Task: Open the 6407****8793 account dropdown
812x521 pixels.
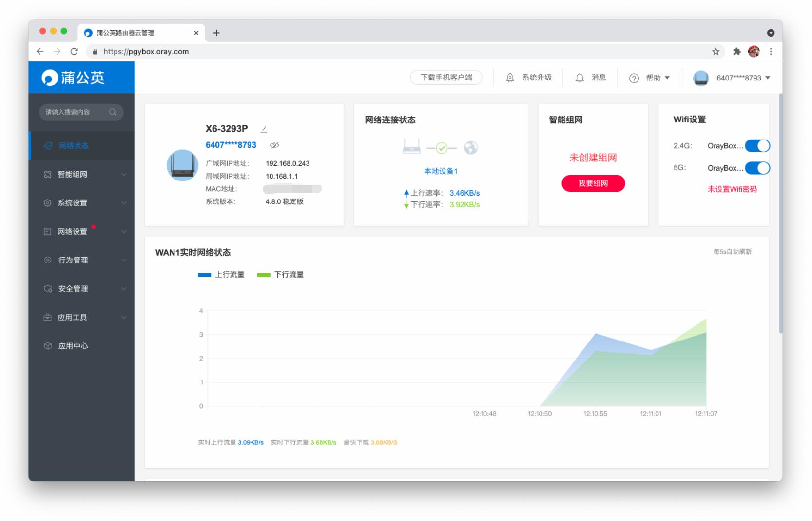Action: (x=741, y=78)
